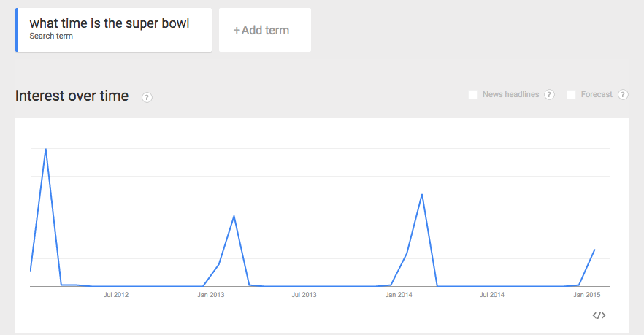Select the early 2014 peak on chart

coord(422,194)
